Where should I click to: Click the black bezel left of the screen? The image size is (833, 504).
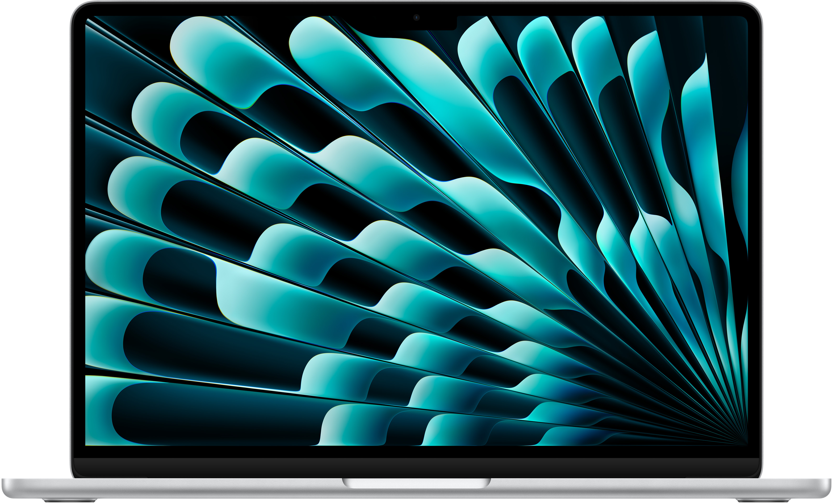pyautogui.click(x=80, y=236)
